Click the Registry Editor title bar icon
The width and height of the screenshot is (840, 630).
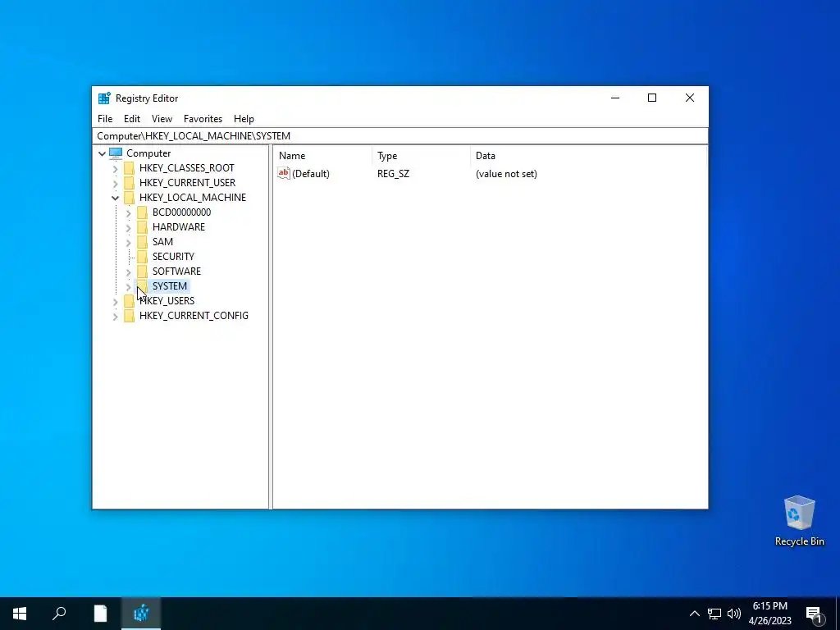(x=104, y=98)
